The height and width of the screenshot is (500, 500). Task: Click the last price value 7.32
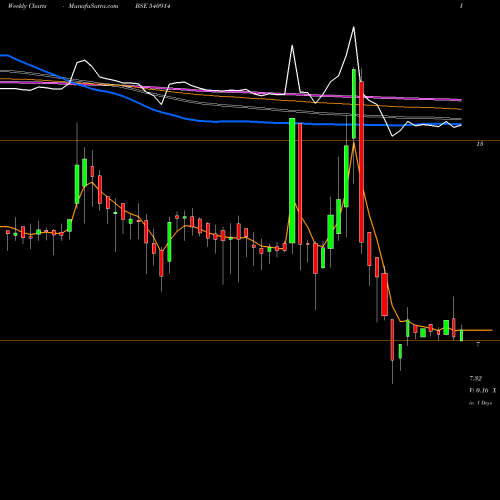(x=476, y=378)
